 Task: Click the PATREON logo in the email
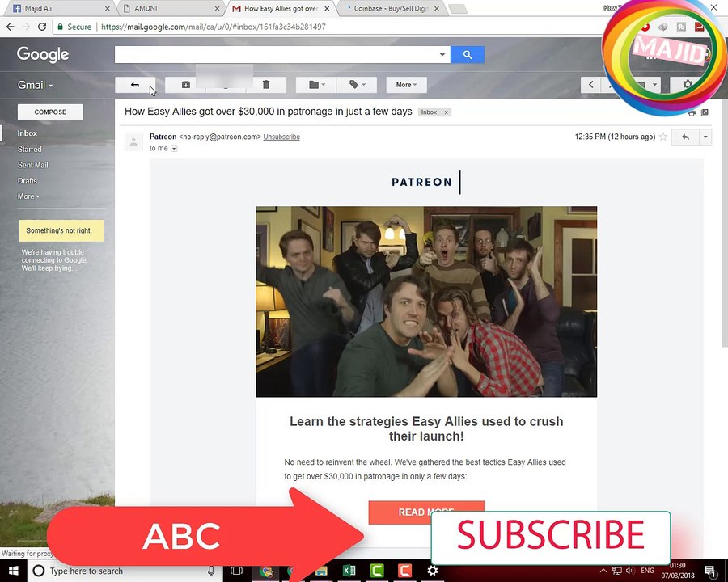click(426, 182)
